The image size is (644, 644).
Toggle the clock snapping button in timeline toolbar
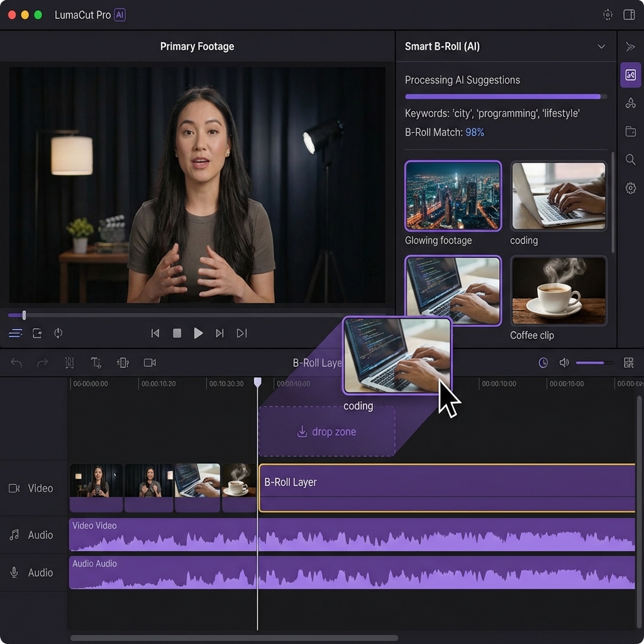(x=543, y=363)
